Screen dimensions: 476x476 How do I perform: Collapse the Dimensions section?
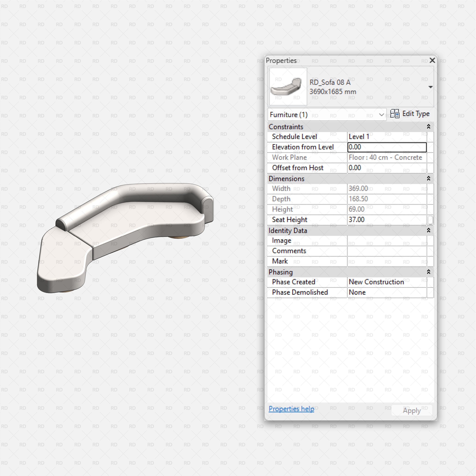428,179
